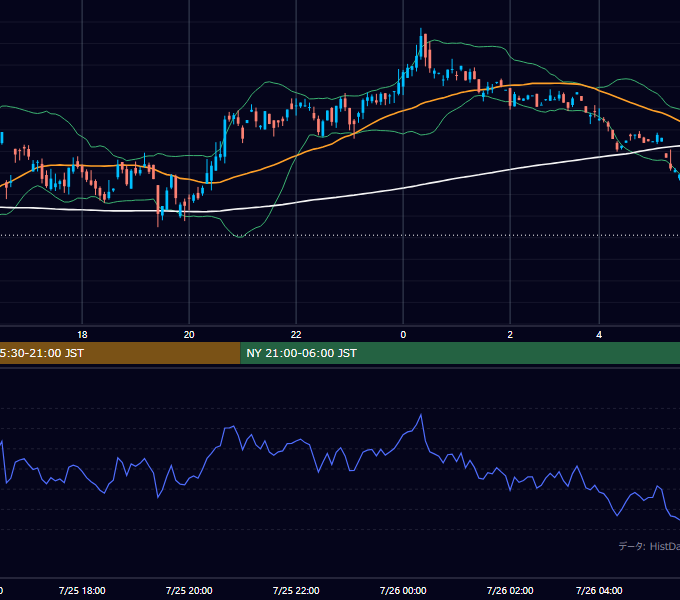Click the upper chart hour label 18
The width and height of the screenshot is (680, 600).
(x=82, y=335)
